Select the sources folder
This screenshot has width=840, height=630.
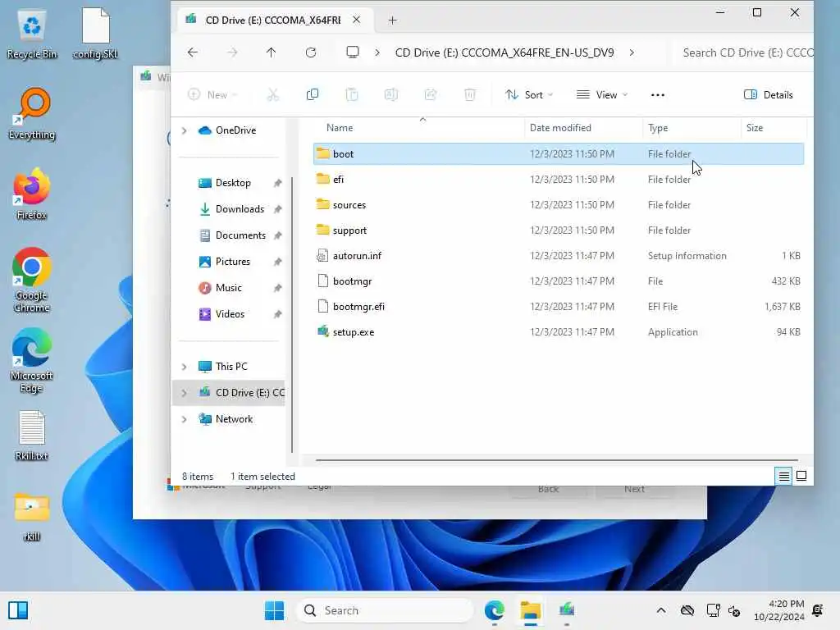(558, 204)
